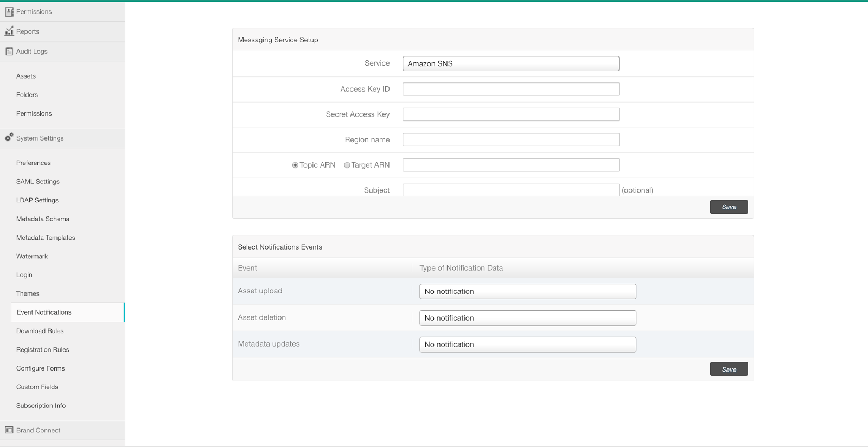Open Asset deletion notification type dropdown
Screen dimensions: 868x447
(528, 318)
